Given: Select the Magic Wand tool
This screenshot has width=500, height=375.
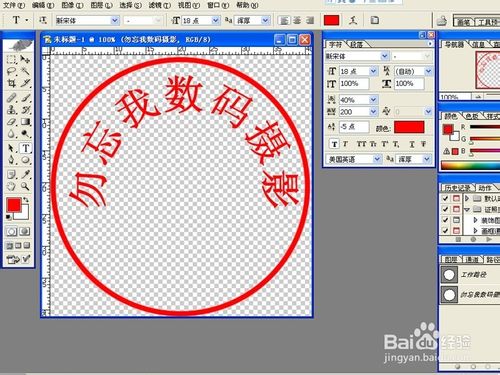Looking at the screenshot, I should pos(25,71).
